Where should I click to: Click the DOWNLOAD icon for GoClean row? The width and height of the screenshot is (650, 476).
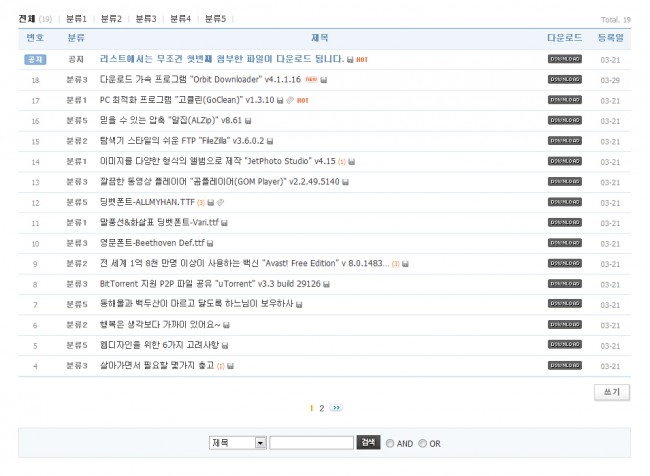point(564,100)
